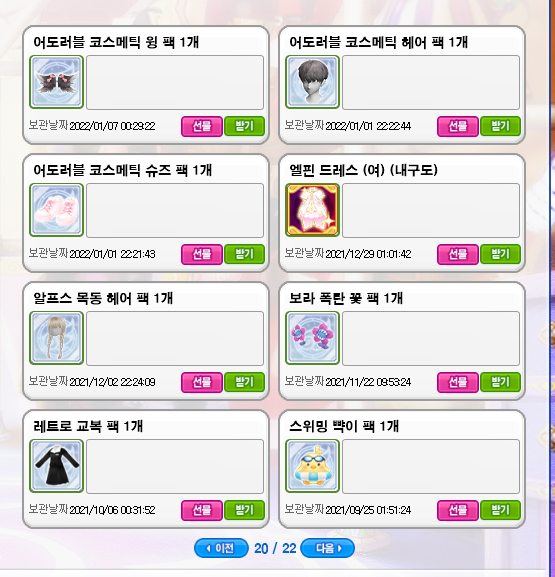Click 선물 for the 스위밍 빡이 팩

click(458, 510)
